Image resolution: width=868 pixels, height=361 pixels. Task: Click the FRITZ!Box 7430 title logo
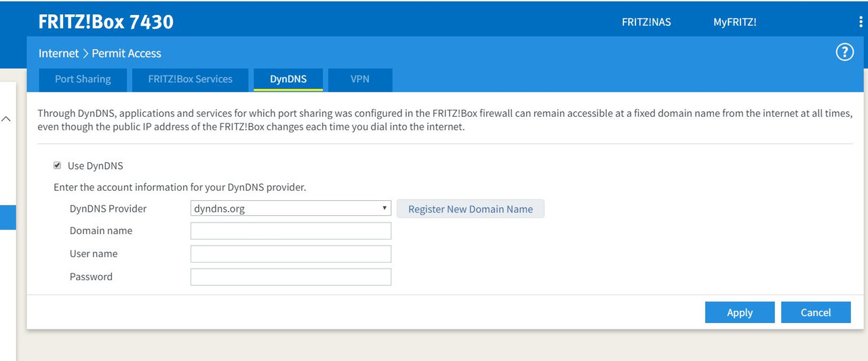point(106,22)
